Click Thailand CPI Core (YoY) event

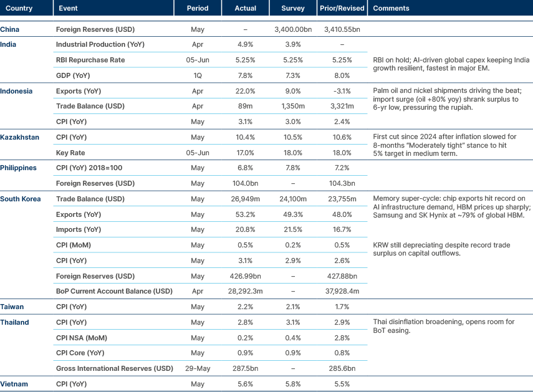point(80,353)
